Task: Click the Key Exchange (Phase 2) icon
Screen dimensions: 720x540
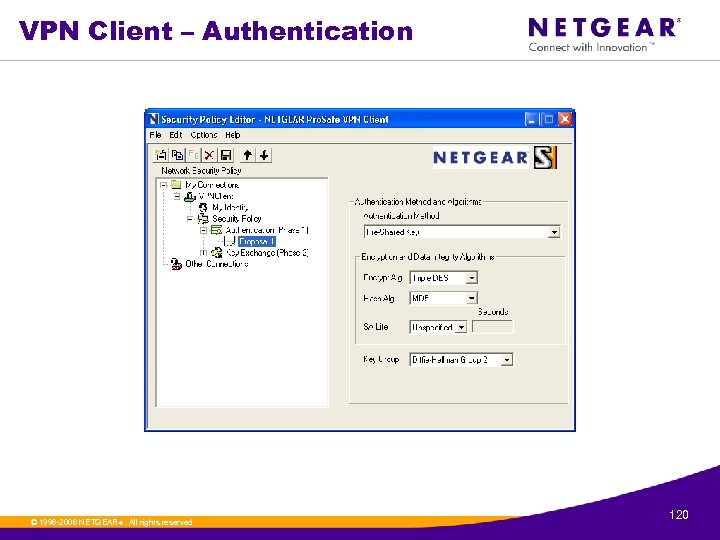Action: point(216,253)
